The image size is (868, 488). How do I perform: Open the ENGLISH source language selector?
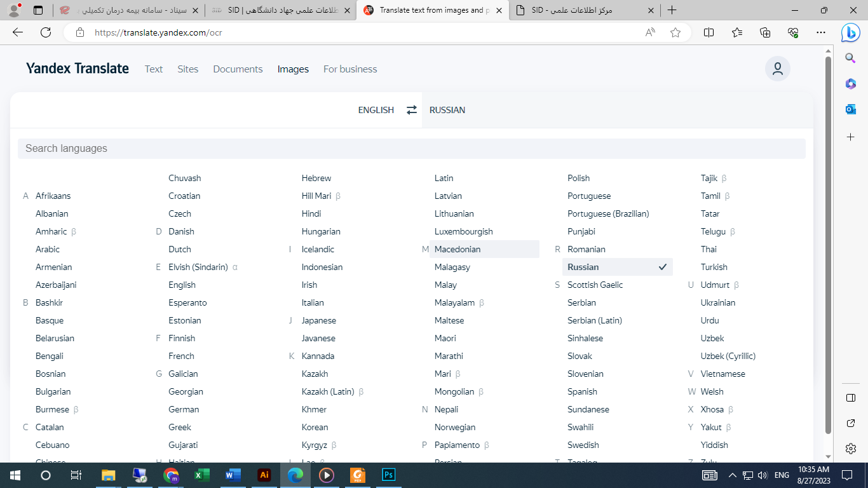(x=376, y=110)
